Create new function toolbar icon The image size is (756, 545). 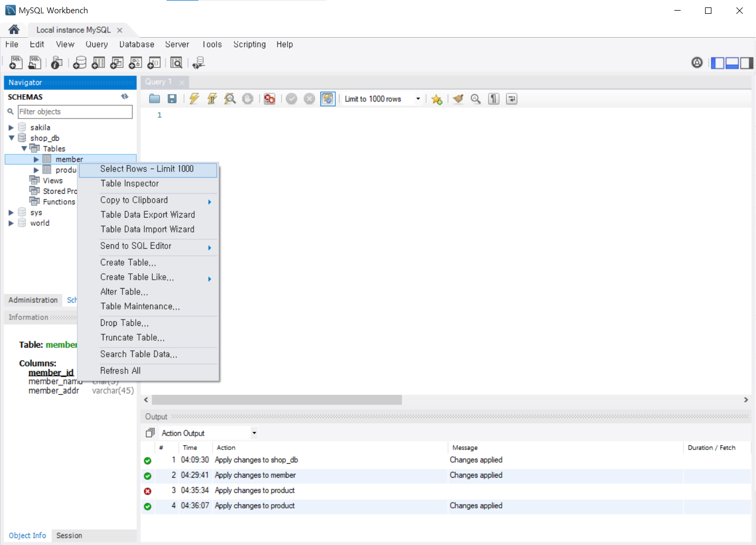154,63
